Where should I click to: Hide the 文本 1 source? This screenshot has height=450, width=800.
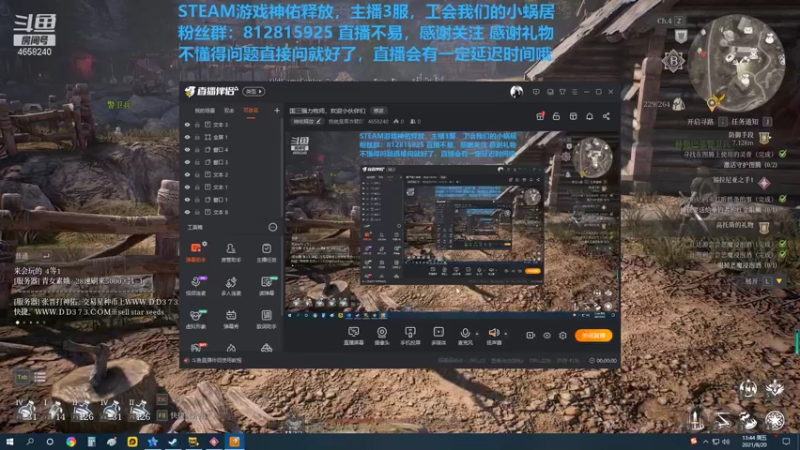click(187, 187)
